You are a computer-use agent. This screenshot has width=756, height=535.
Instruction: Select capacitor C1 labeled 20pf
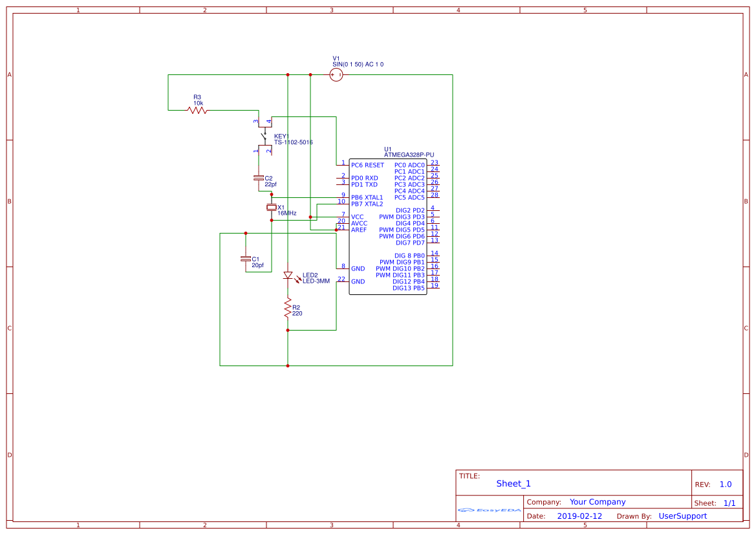pyautogui.click(x=247, y=259)
